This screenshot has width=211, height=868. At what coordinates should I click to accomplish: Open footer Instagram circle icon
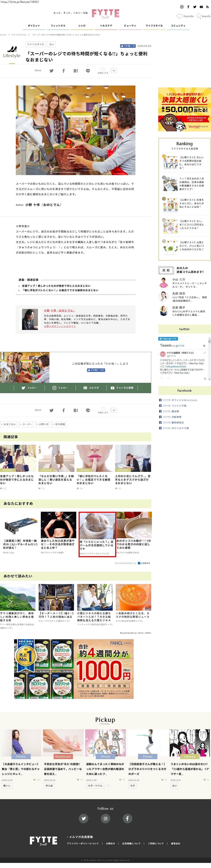105,818
